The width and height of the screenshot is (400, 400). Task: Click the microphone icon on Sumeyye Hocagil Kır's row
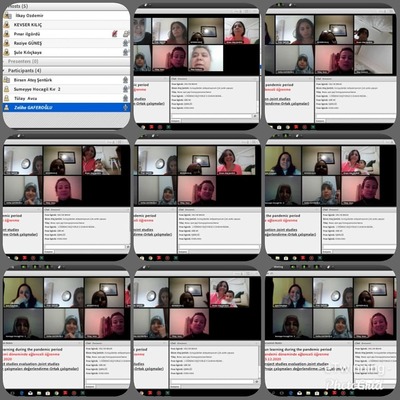[125, 89]
